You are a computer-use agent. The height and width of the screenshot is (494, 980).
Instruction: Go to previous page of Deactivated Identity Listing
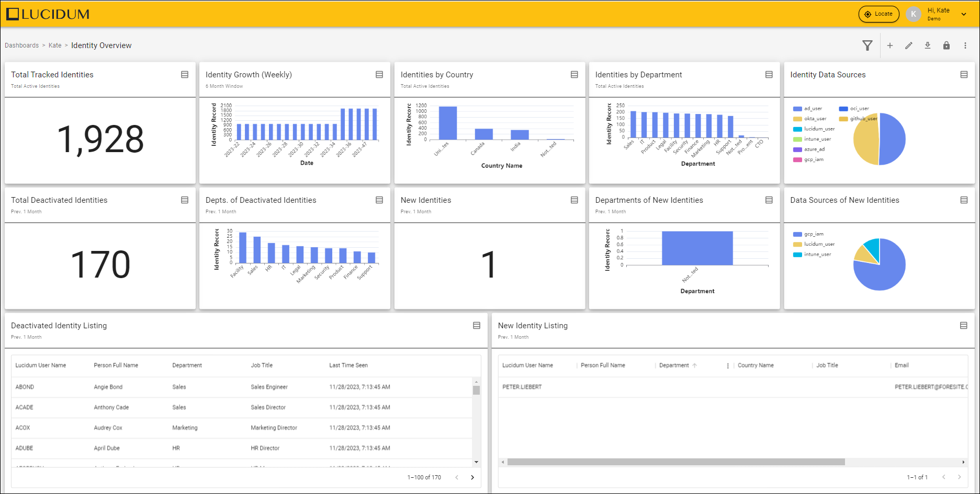[457, 477]
